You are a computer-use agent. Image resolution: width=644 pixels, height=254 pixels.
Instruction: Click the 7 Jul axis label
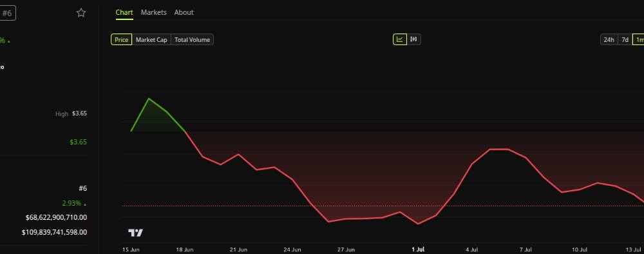coord(526,249)
